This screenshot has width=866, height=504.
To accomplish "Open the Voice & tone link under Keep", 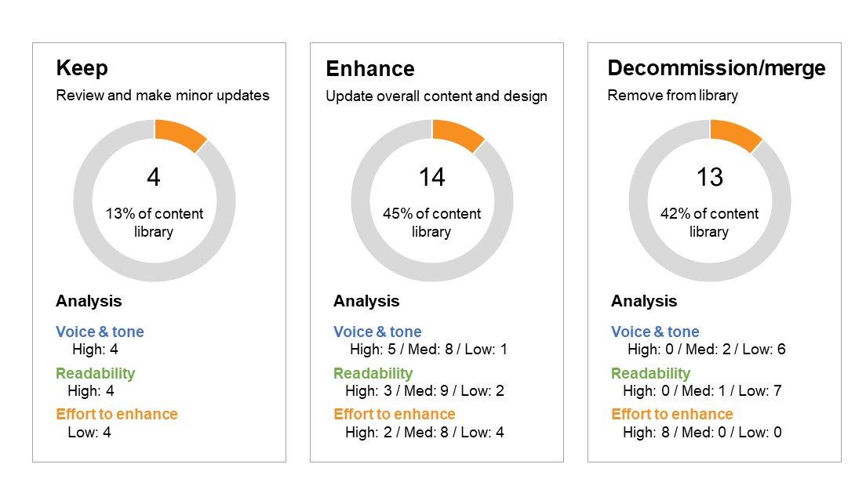I will pyautogui.click(x=100, y=332).
